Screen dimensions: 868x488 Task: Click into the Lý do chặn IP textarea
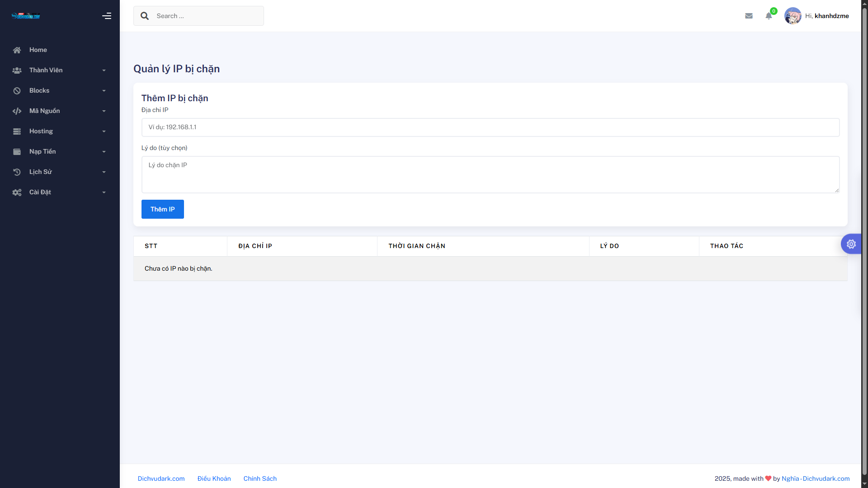pyautogui.click(x=490, y=174)
